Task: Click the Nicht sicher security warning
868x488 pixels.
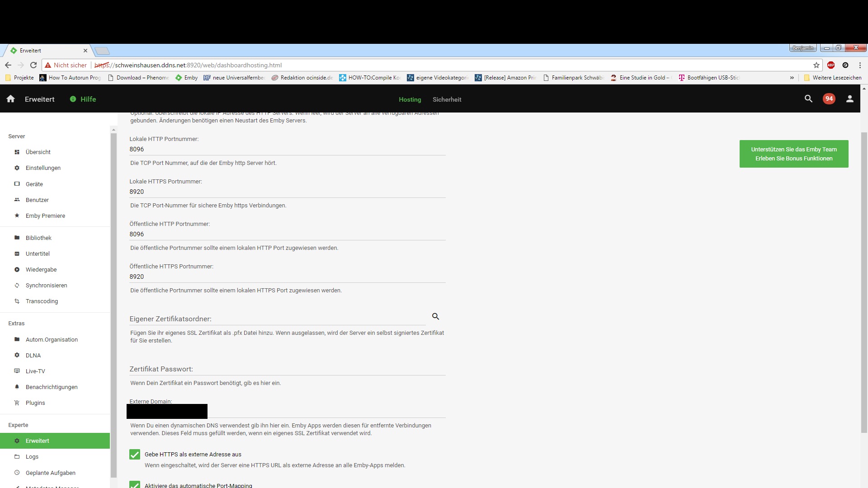Action: pyautogui.click(x=66, y=65)
